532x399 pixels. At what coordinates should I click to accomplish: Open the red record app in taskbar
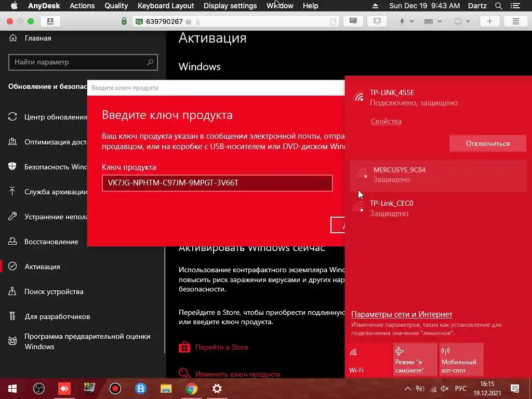115,389
